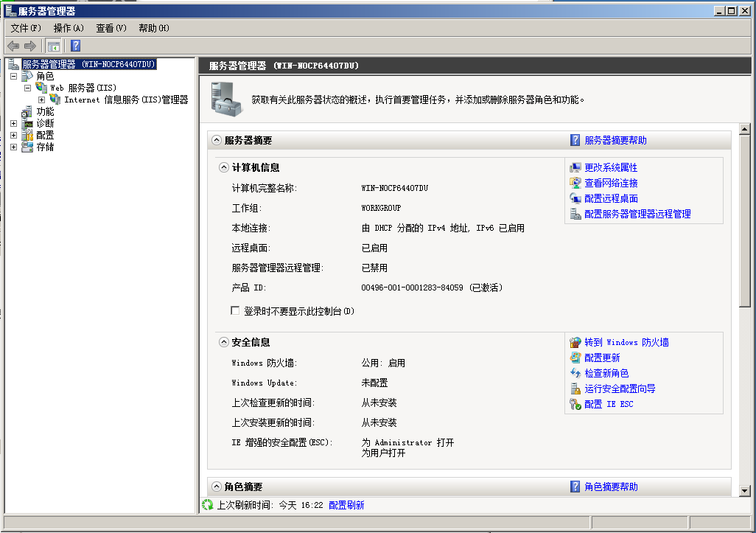Viewport: 756px width, 533px height.
Task: Click the icon next to 配置 IE ESC
Action: (x=575, y=404)
